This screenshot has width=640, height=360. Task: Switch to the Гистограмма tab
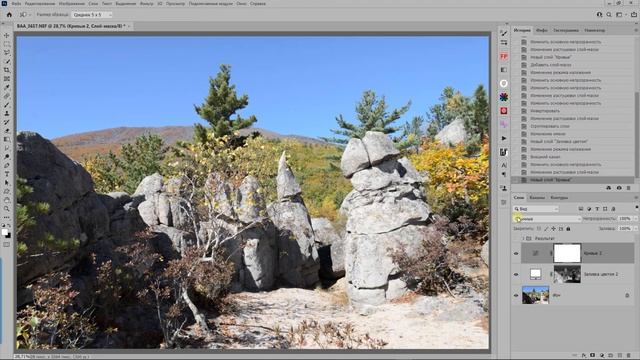pyautogui.click(x=566, y=30)
